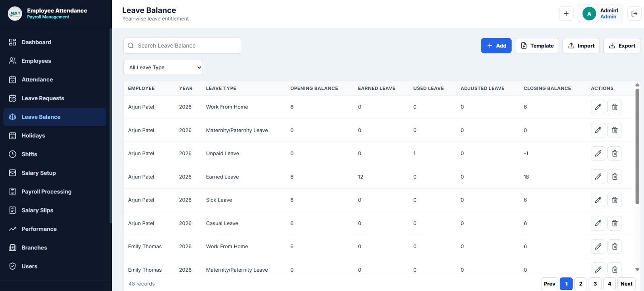This screenshot has height=291, width=644.
Task: Click the -1 closing balance value
Action: pyautogui.click(x=526, y=154)
